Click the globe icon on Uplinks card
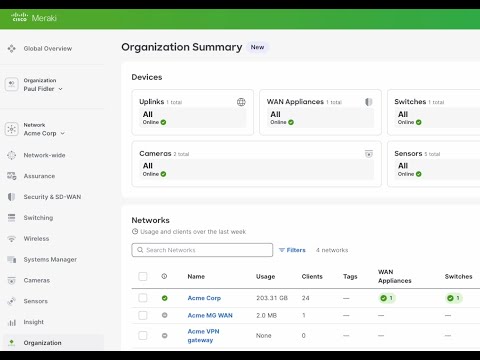 [241, 102]
